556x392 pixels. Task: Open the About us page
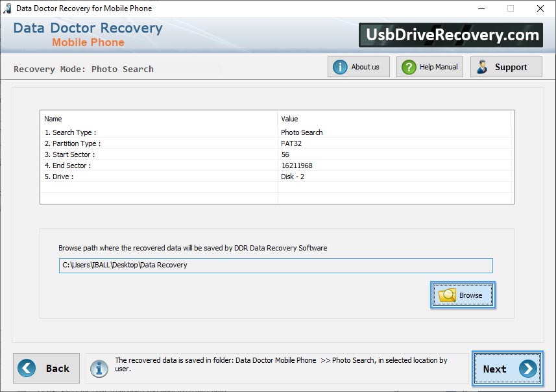pyautogui.click(x=359, y=67)
